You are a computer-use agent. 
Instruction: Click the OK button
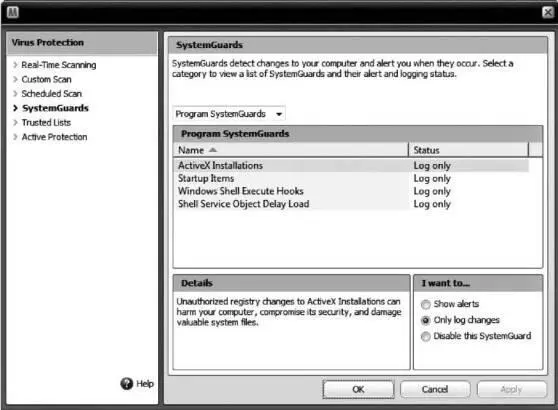point(358,389)
